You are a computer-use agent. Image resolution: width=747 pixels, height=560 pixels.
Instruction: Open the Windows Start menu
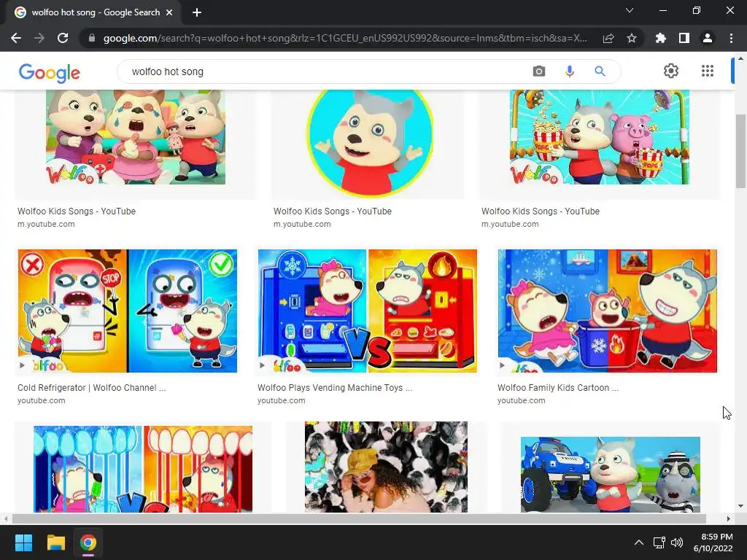[23, 542]
